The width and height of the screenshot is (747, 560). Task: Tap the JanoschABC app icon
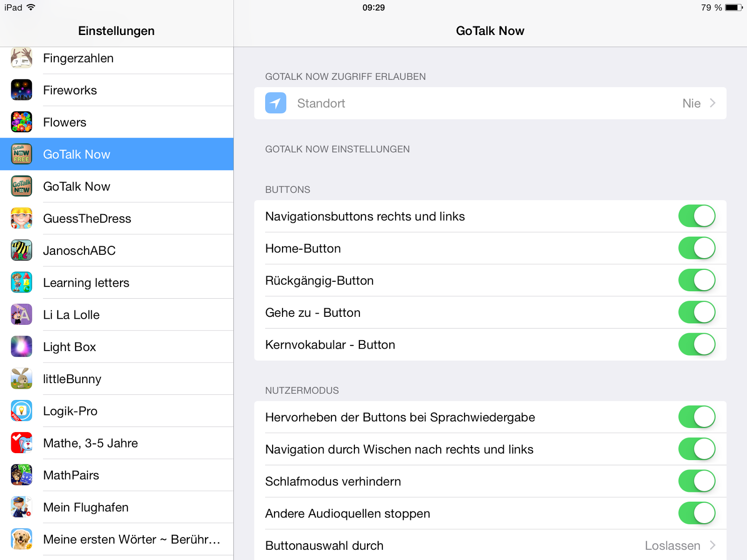21,251
